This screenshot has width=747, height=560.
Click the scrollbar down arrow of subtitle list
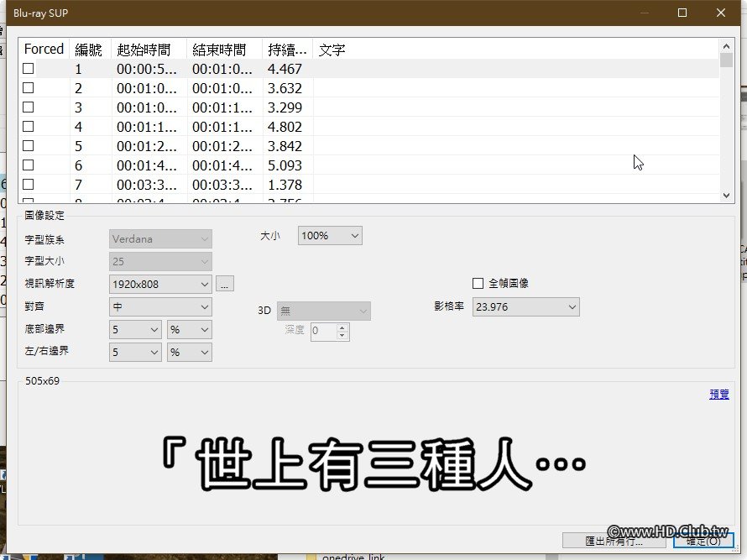[727, 196]
